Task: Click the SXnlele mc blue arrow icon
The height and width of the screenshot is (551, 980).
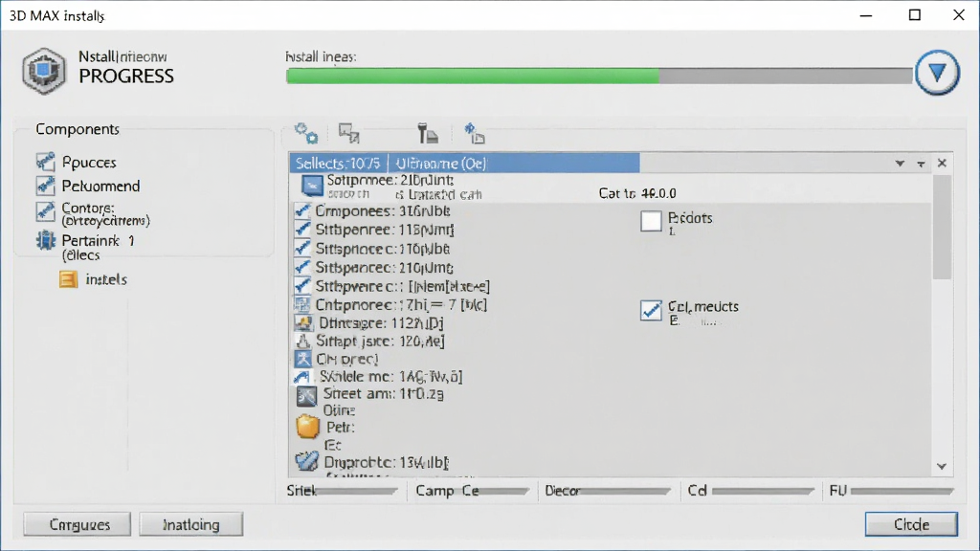Action: tap(302, 377)
